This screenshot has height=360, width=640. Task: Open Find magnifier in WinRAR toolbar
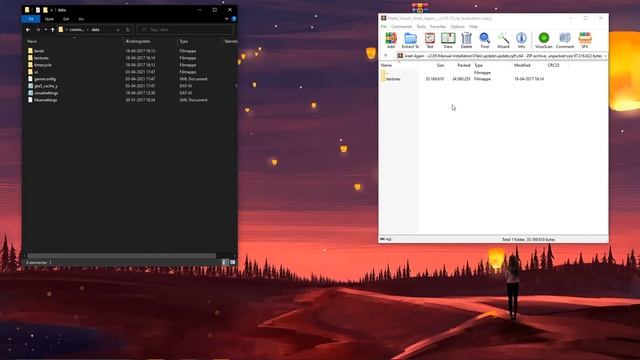pyautogui.click(x=484, y=40)
